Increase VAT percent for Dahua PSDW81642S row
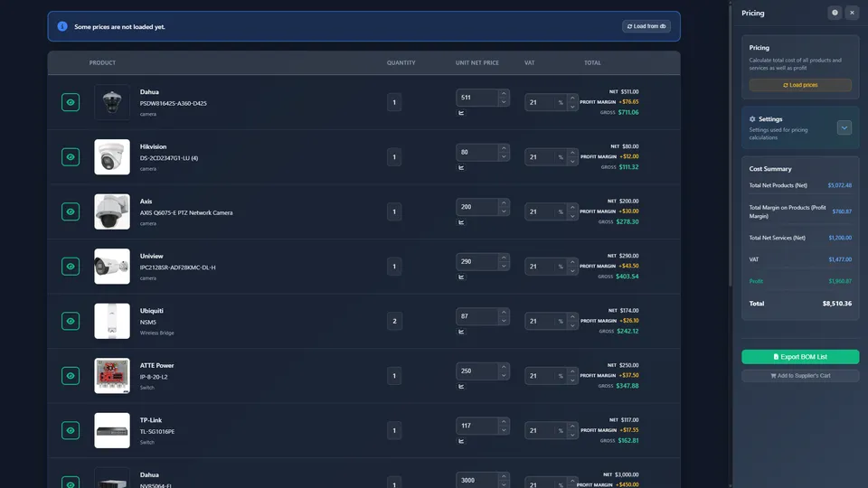 572,98
